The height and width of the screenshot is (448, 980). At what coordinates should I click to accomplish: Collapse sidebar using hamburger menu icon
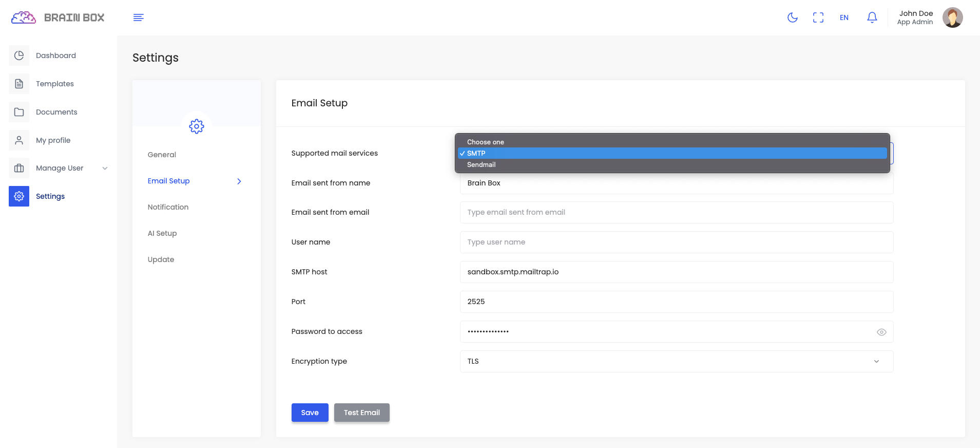(x=138, y=17)
